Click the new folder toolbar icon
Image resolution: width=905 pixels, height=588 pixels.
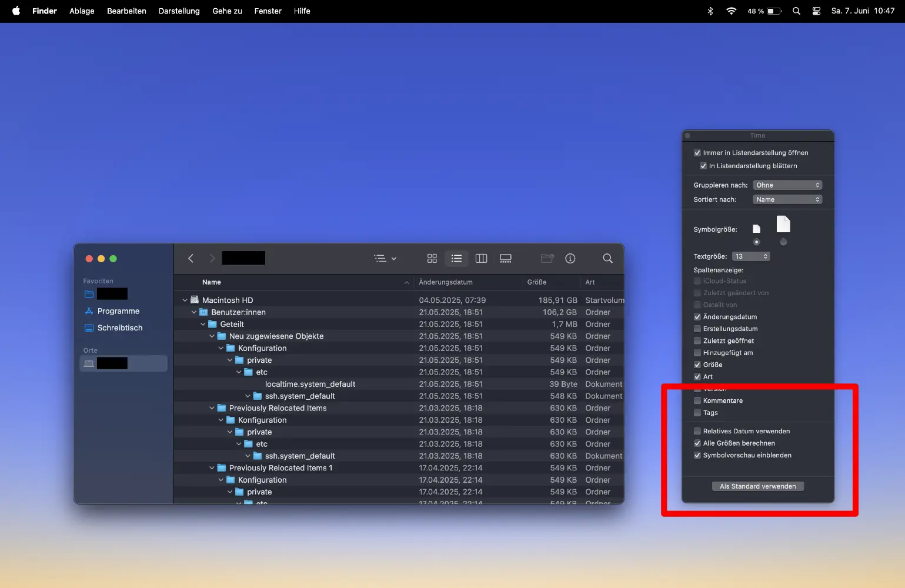pyautogui.click(x=547, y=258)
